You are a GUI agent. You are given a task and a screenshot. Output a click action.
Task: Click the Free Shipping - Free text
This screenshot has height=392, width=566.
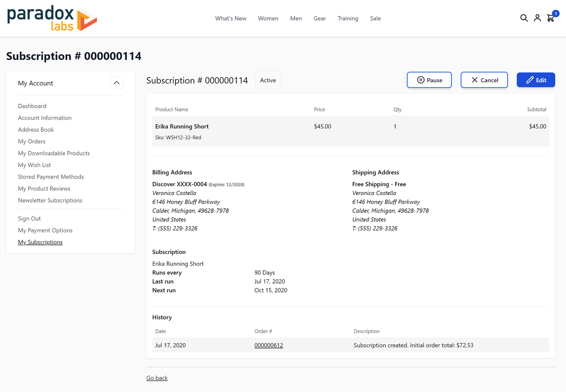click(x=379, y=184)
